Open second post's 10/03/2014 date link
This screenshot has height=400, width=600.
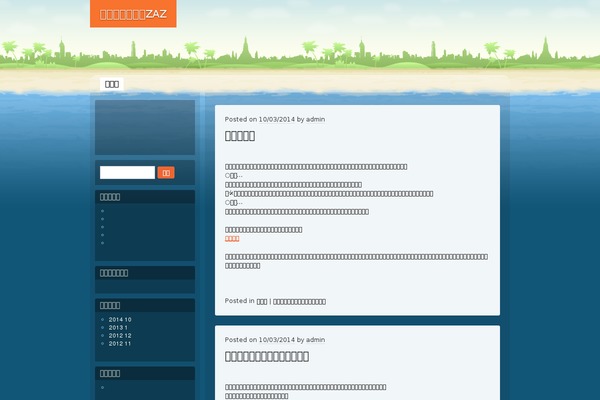[277, 340]
